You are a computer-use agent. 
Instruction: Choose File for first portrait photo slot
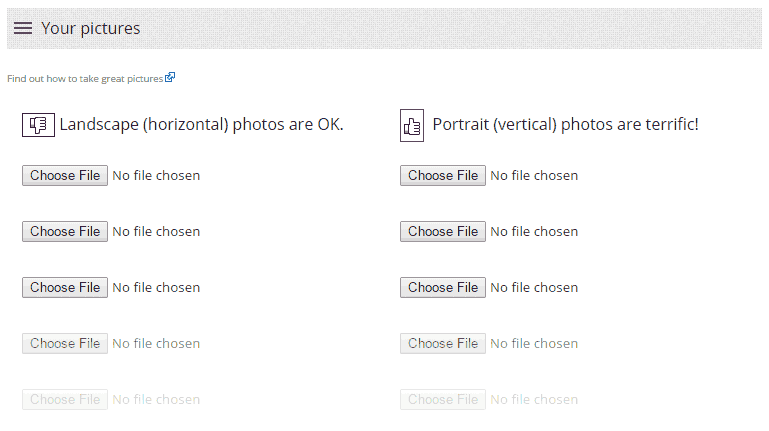coord(443,176)
